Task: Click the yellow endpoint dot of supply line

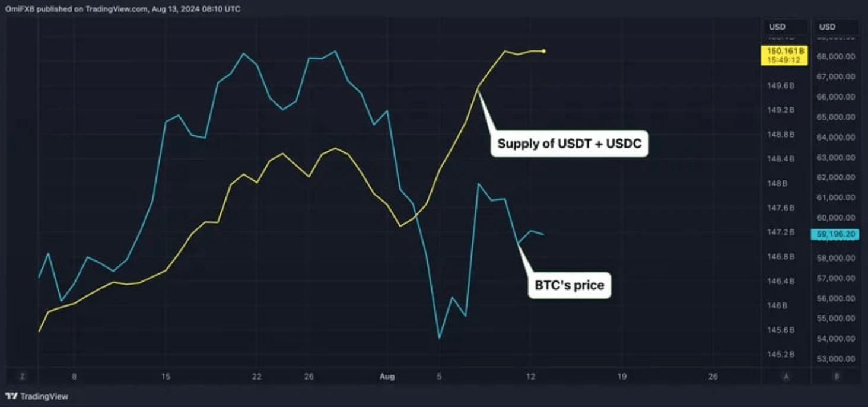Action: click(x=544, y=51)
